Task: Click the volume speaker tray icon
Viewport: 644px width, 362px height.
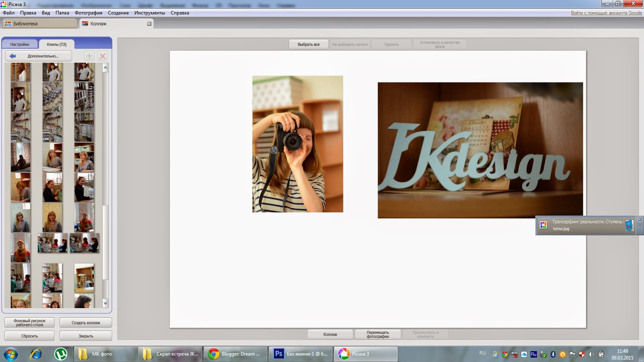Action: (x=591, y=354)
